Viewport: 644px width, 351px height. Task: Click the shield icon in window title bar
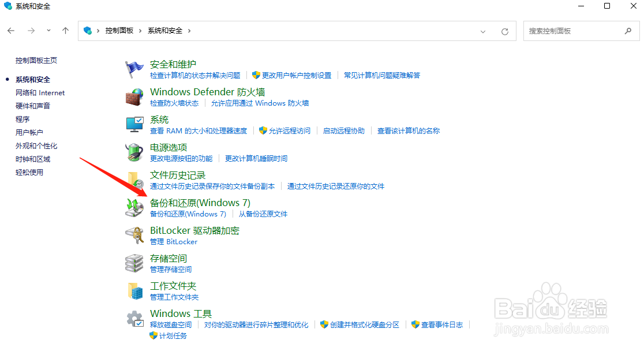coord(8,6)
